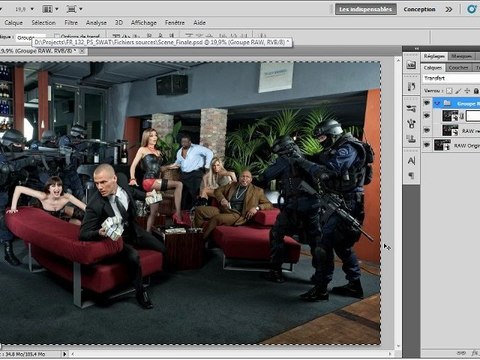The image size is (480, 360).
Task: Switch to the Masques panel tab
Action: click(461, 56)
